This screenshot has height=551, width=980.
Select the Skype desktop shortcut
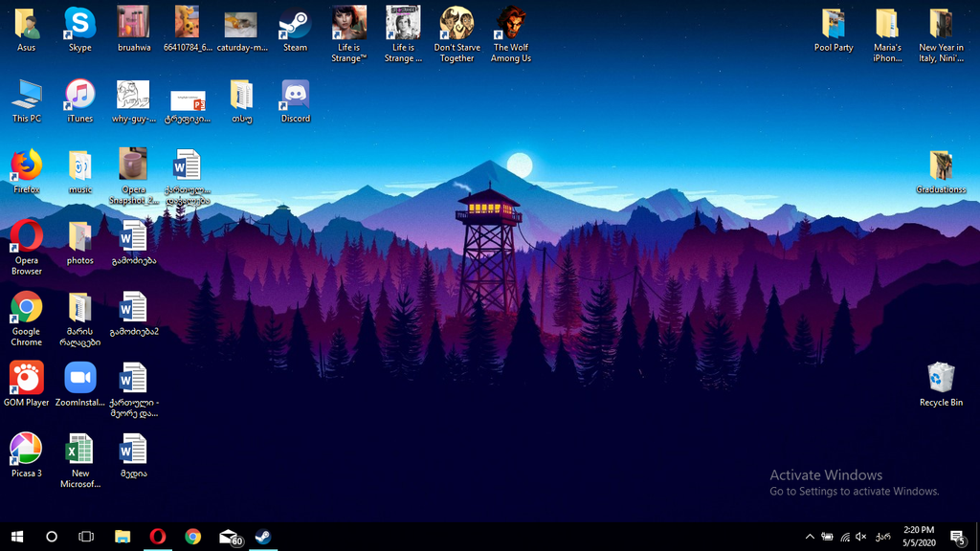[x=80, y=30]
